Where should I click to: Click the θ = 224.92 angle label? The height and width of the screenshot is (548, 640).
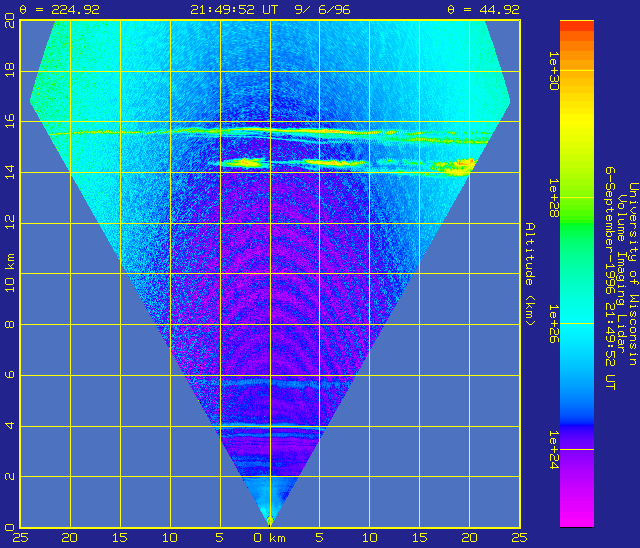click(x=60, y=10)
